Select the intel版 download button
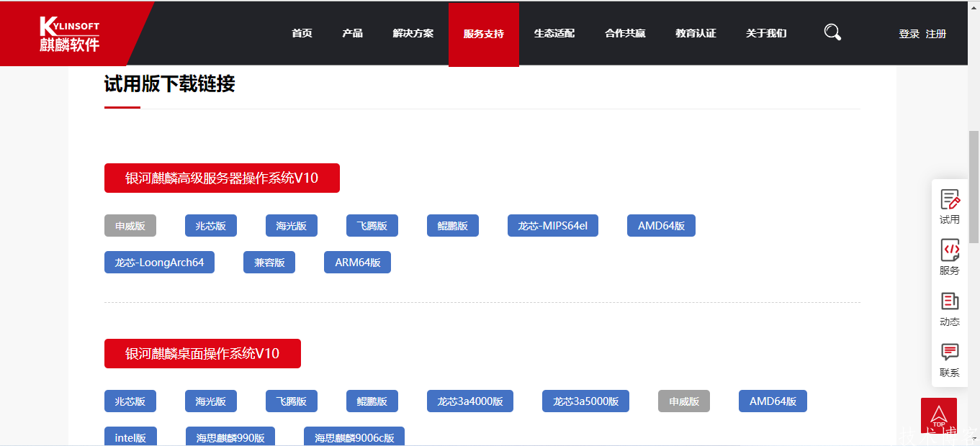Screen dimensions: 980x446 click(x=130, y=437)
